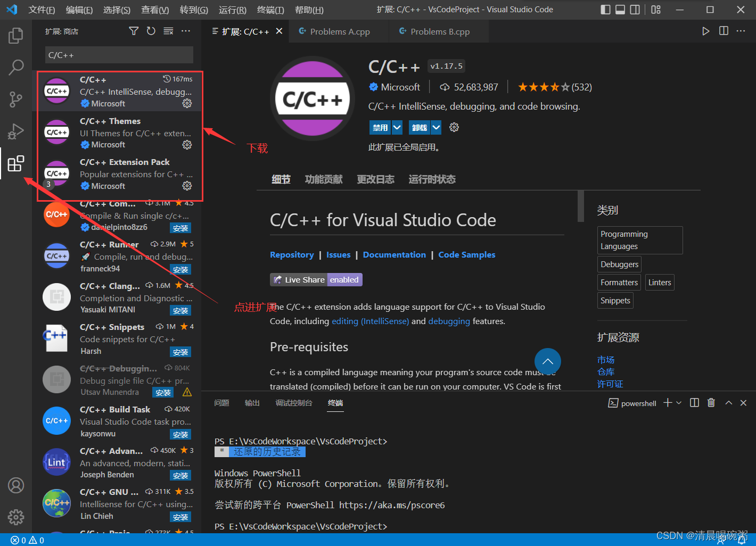Click the 卸载 (uninstall) button

click(x=420, y=128)
